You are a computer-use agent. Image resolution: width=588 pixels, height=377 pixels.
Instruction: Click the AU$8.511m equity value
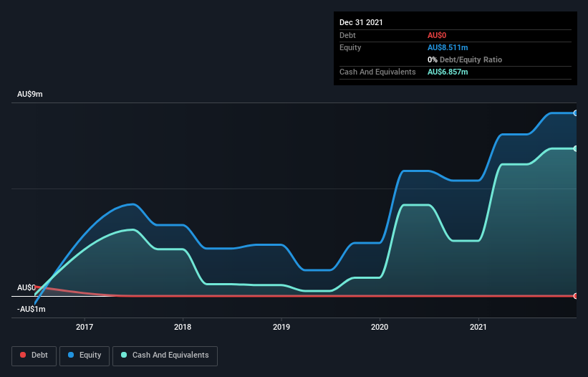tap(448, 47)
